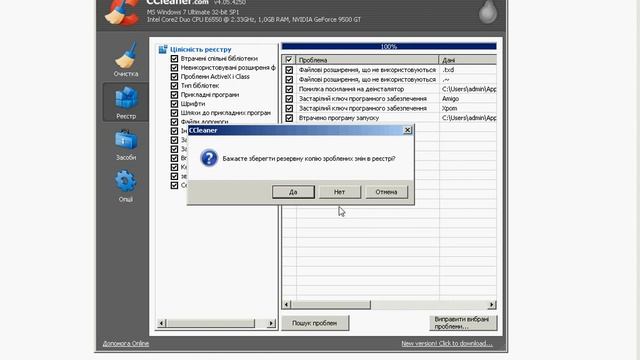This screenshot has width=640, height=360.
Task: Open the Допомога Online link
Action: (x=126, y=344)
